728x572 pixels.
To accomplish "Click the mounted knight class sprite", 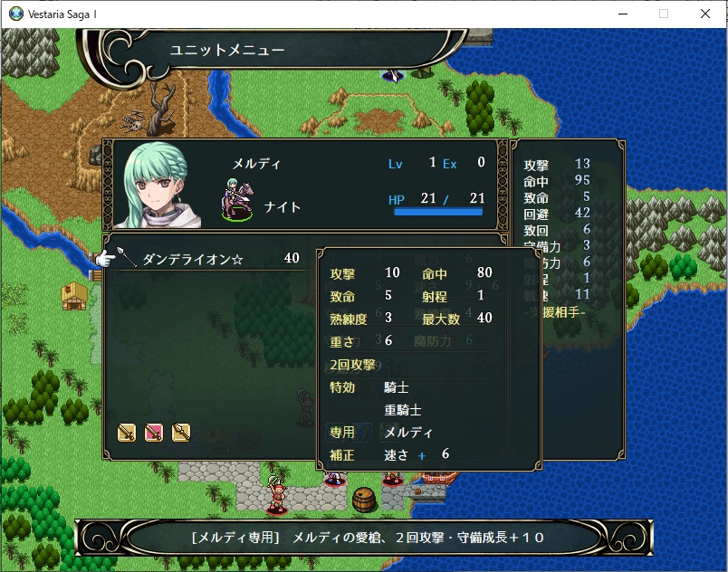I will click(238, 199).
